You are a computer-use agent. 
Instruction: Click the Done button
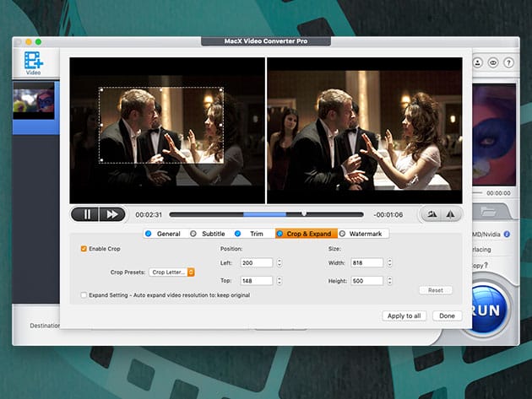[447, 315]
